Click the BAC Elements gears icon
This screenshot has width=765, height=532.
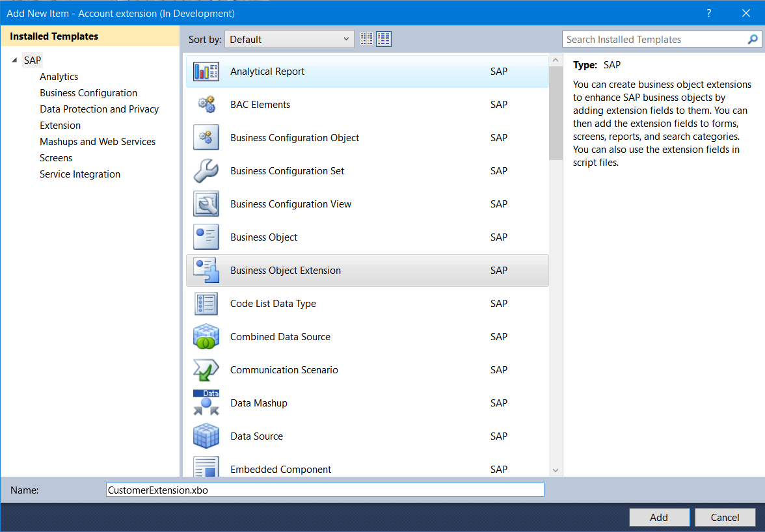206,105
